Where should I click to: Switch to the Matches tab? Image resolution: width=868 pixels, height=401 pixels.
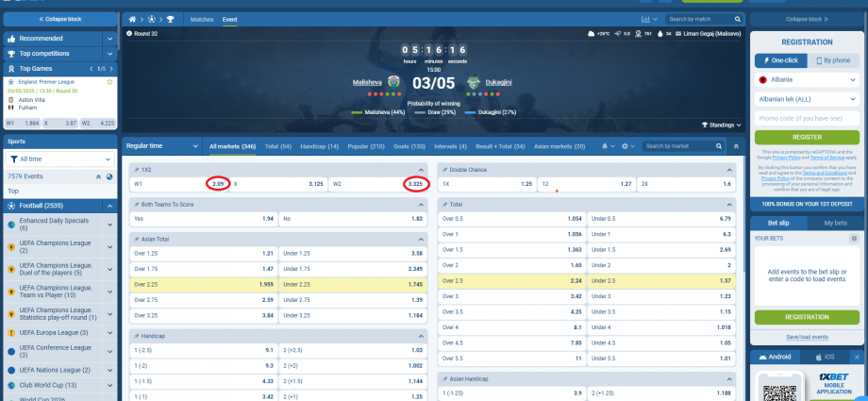click(202, 20)
